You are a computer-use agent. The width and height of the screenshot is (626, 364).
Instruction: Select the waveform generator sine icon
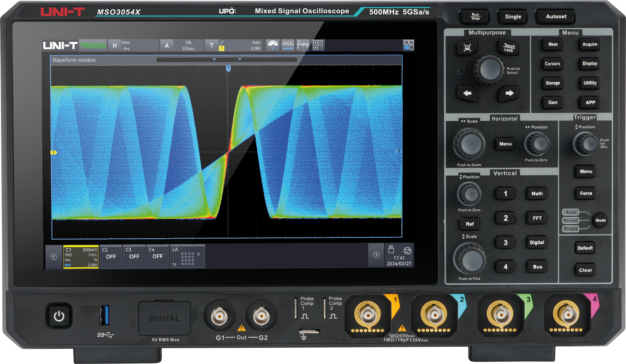288,45
